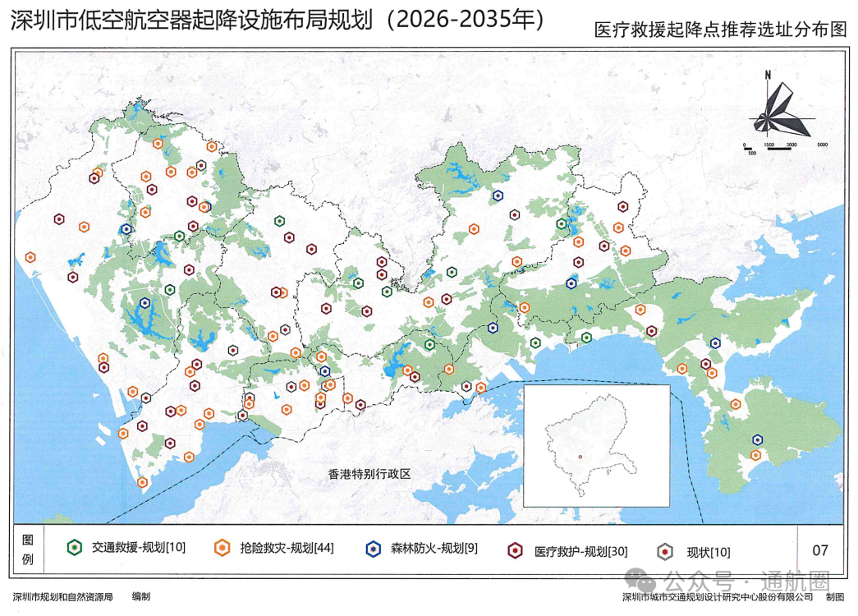Click the red dot inside the inset map

pos(580,457)
